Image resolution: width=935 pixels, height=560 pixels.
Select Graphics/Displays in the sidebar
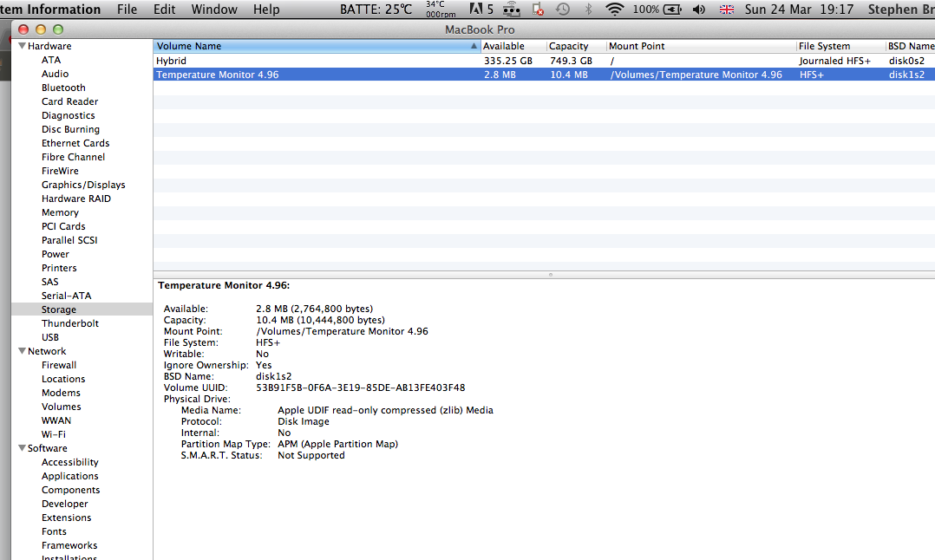tap(83, 185)
